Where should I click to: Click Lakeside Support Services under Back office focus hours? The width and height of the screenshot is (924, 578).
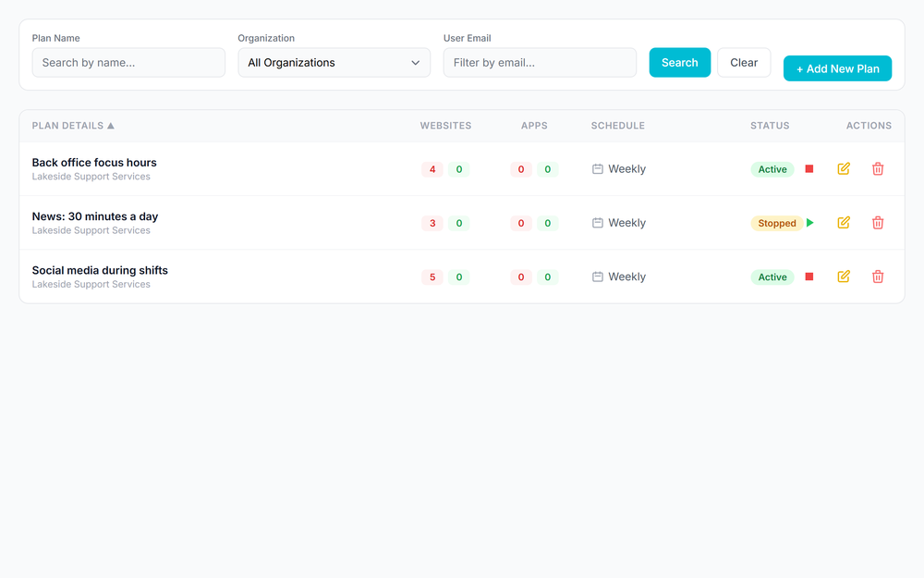coord(91,177)
